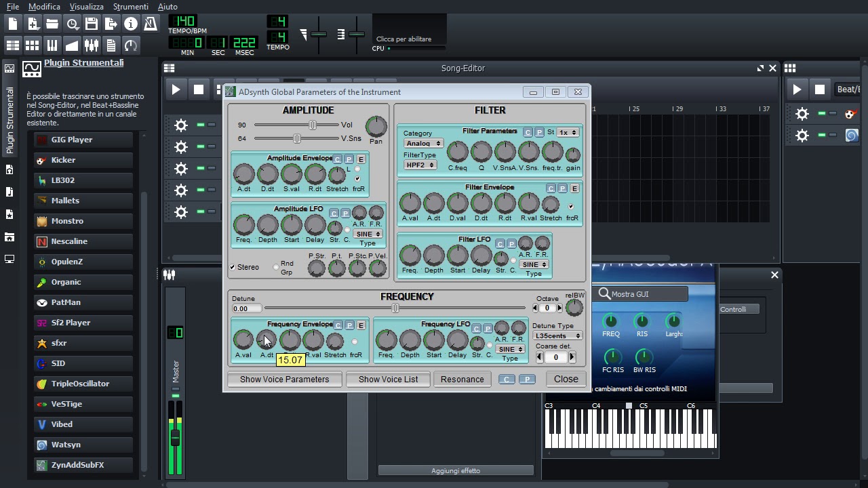Open Detune Type L35cents dropdown
Viewport: 868px width, 488px height.
click(x=558, y=335)
